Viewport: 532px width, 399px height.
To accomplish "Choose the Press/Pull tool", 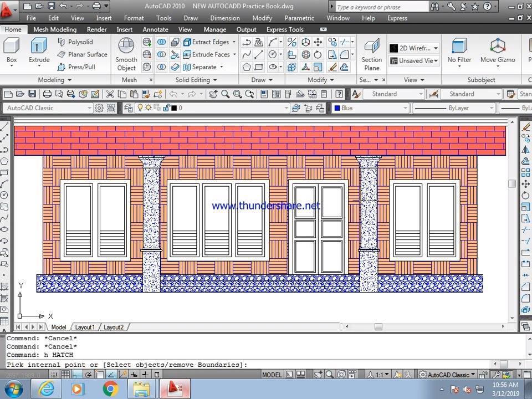I will (76, 67).
